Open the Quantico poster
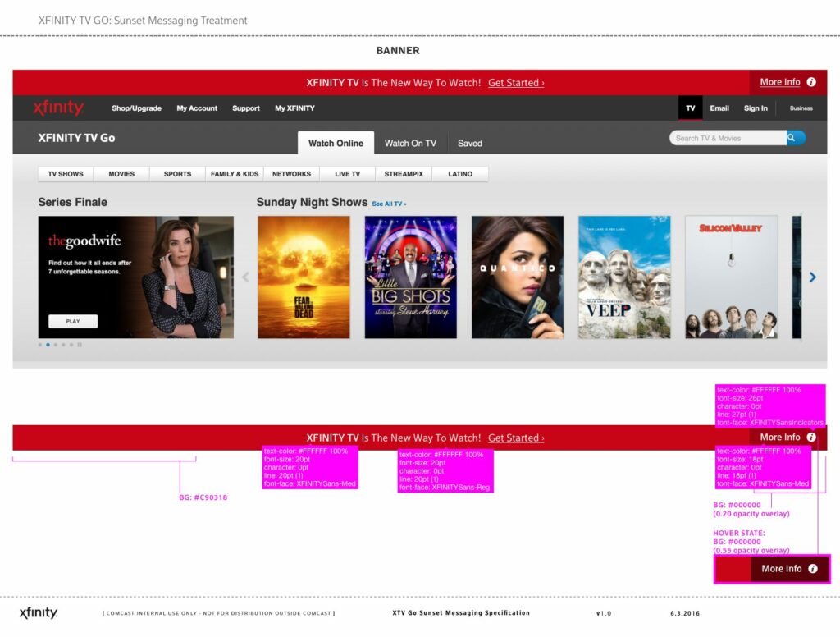This screenshot has width=840, height=637. pos(518,277)
